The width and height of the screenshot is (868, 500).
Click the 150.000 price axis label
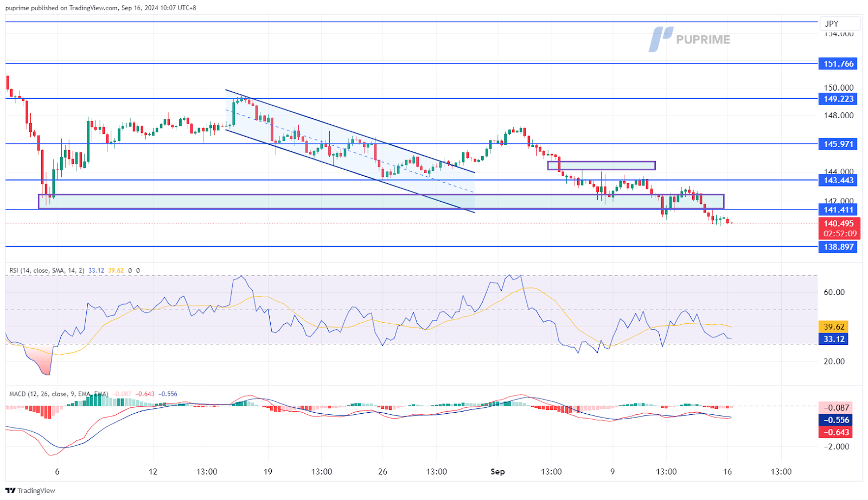[x=839, y=87]
